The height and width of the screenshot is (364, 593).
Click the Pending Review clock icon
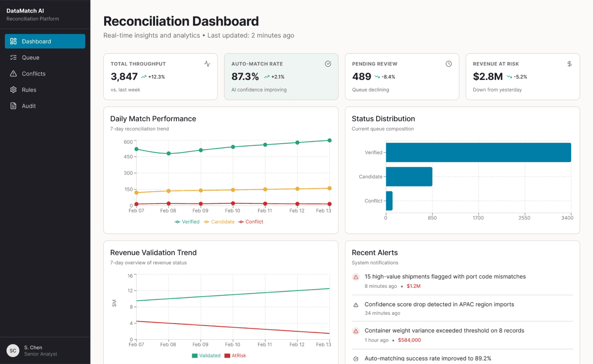coord(449,64)
